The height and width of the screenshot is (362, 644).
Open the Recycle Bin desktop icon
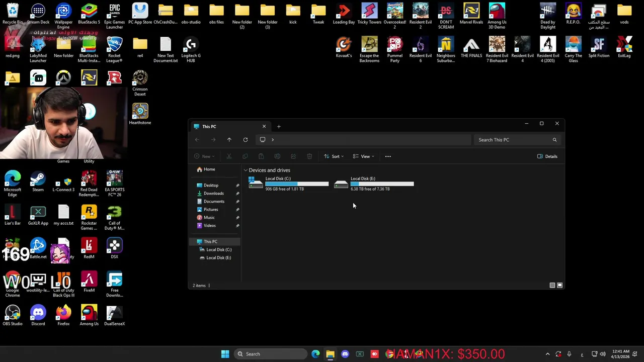click(x=13, y=14)
